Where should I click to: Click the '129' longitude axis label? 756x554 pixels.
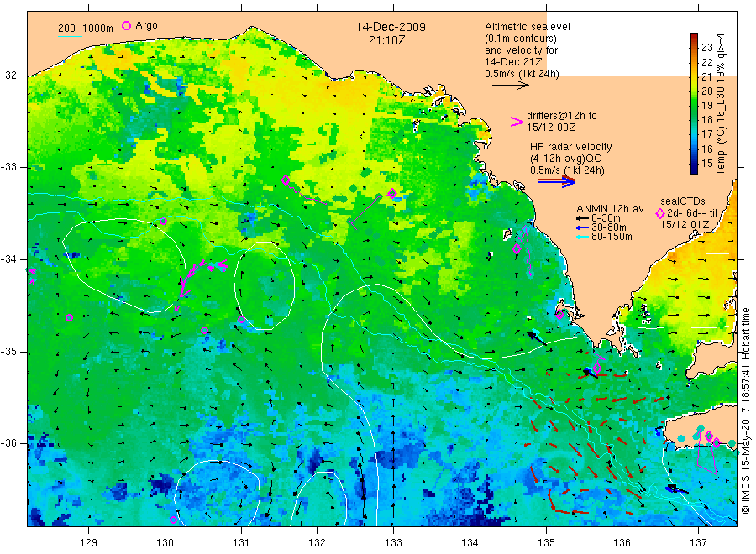89,542
